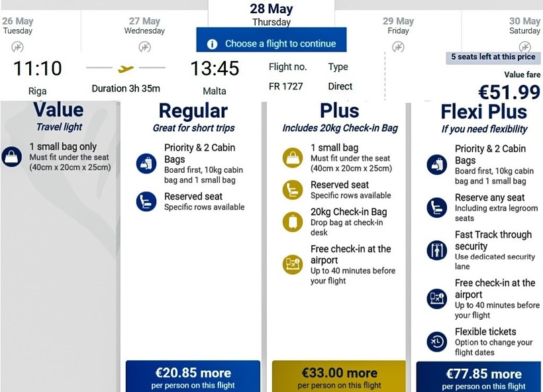Select the Value fare column heading

tap(58, 110)
